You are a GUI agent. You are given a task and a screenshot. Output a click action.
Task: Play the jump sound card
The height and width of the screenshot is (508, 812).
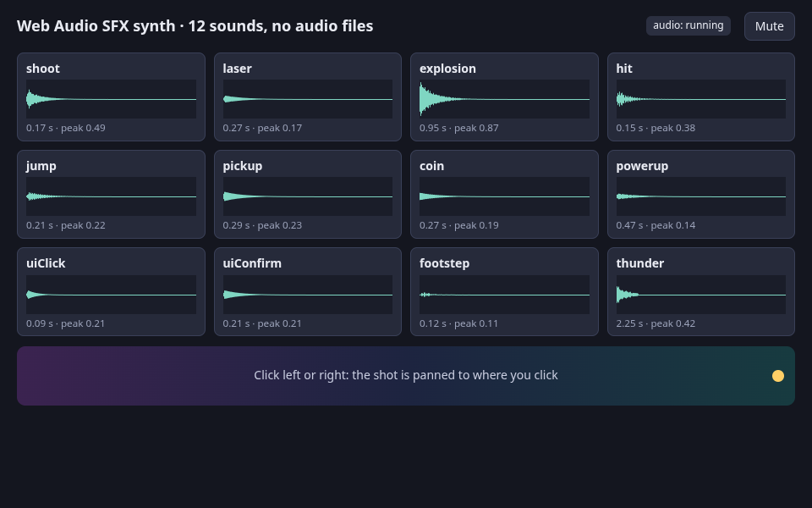click(111, 195)
